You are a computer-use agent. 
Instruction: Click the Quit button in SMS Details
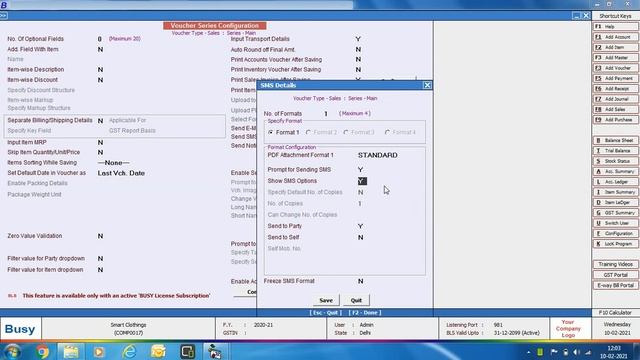[356, 300]
